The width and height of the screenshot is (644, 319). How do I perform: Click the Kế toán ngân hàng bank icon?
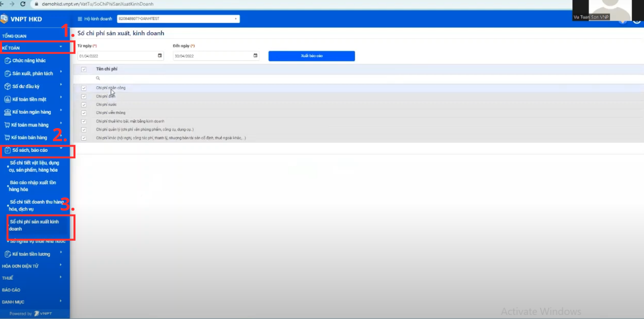(x=7, y=112)
